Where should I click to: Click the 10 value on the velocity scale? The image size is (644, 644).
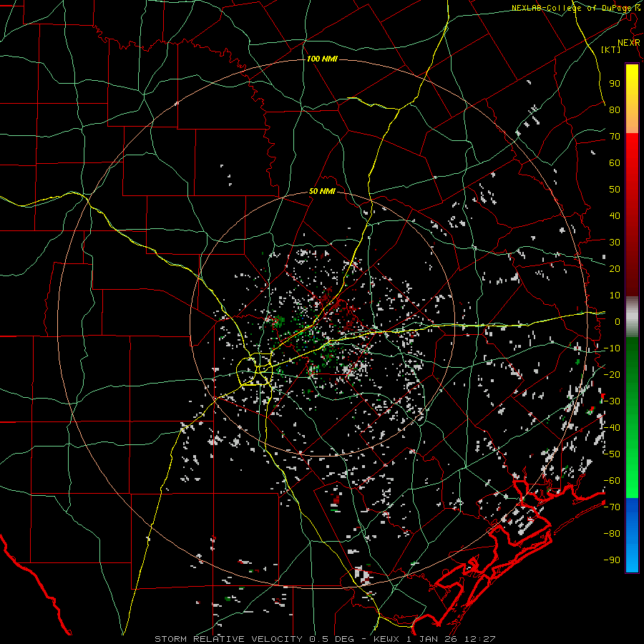click(x=615, y=296)
